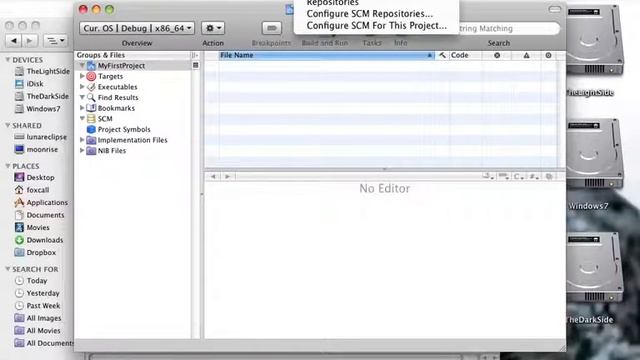Collapse the Find Results group

(x=82, y=97)
